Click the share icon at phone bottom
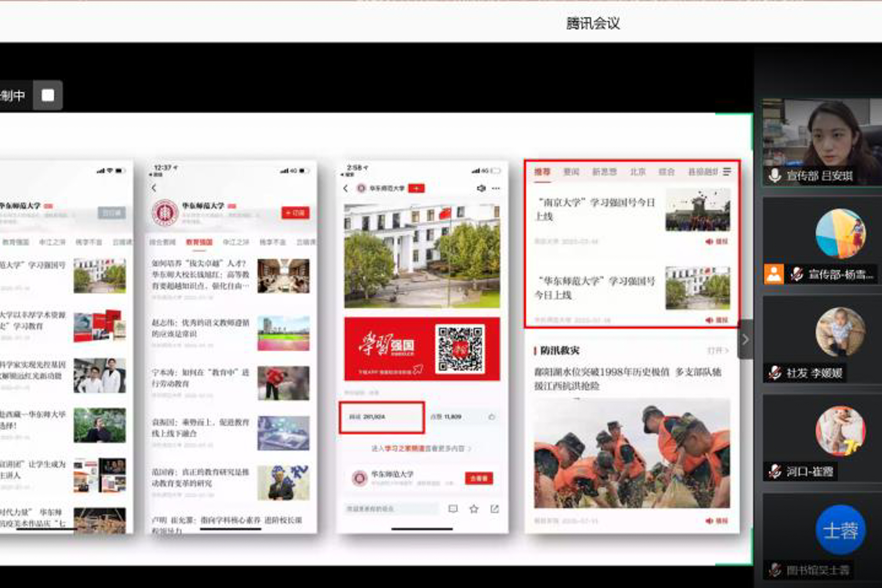882x588 pixels. pyautogui.click(x=495, y=509)
